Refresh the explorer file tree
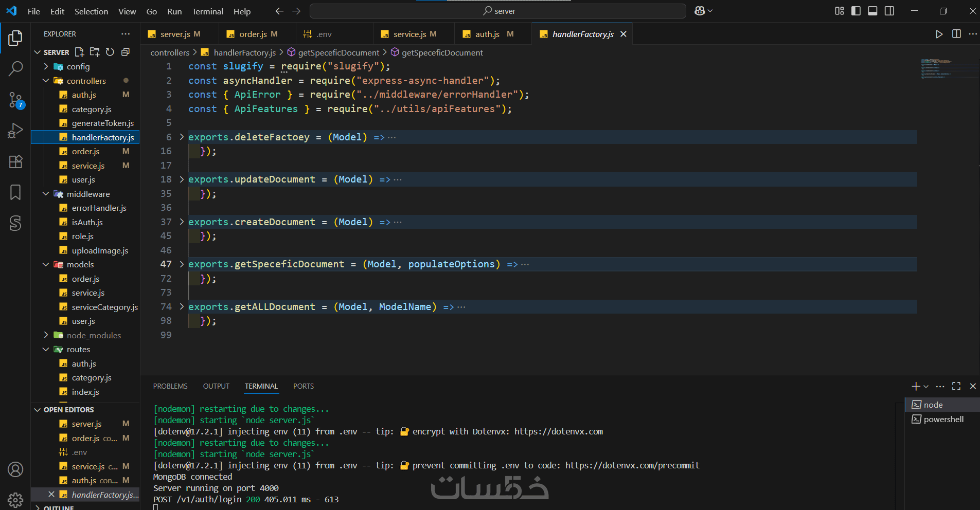This screenshot has width=980, height=510. [x=110, y=52]
